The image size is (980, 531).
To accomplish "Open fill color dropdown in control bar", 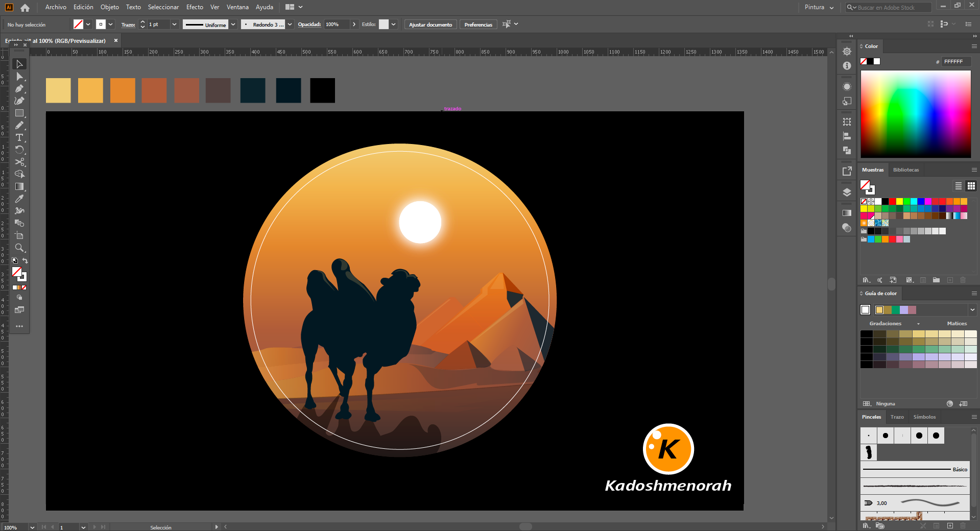I will [88, 25].
